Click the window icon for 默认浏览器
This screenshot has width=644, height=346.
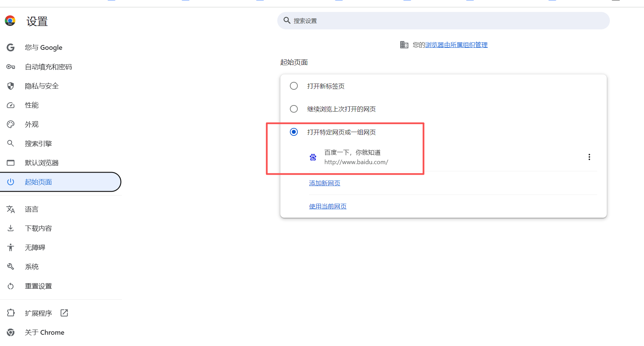[11, 163]
